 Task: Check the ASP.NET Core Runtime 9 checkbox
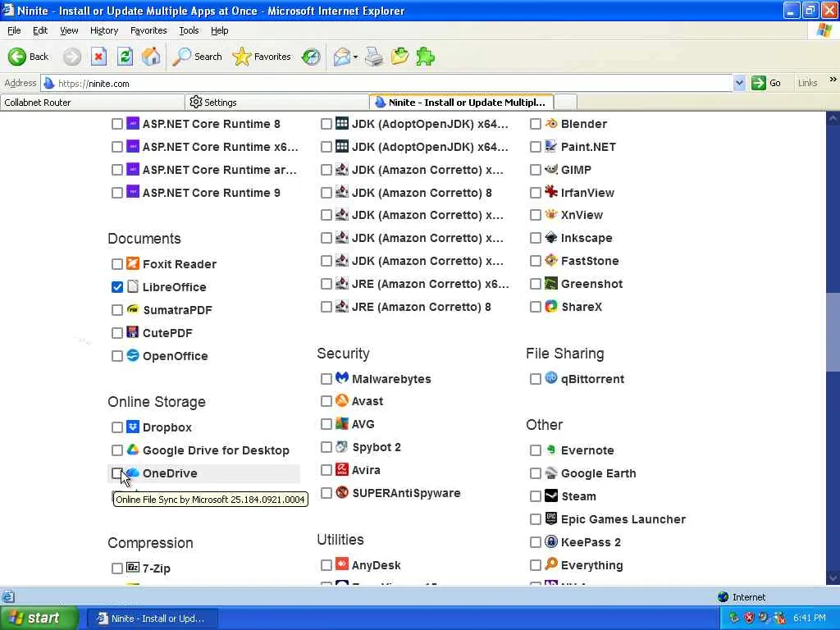point(117,193)
